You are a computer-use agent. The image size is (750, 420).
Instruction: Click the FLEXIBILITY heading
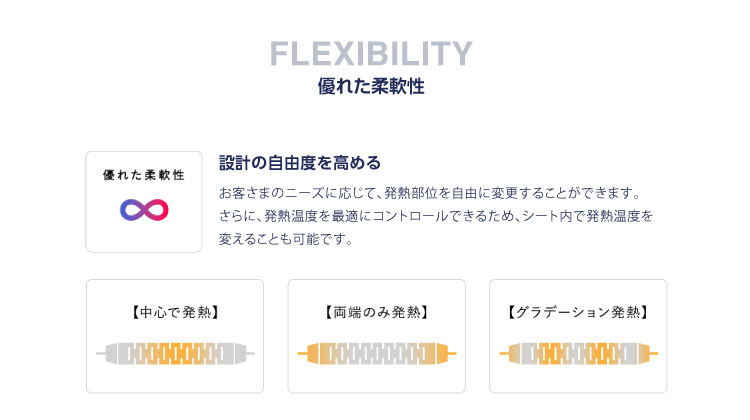pyautogui.click(x=371, y=54)
